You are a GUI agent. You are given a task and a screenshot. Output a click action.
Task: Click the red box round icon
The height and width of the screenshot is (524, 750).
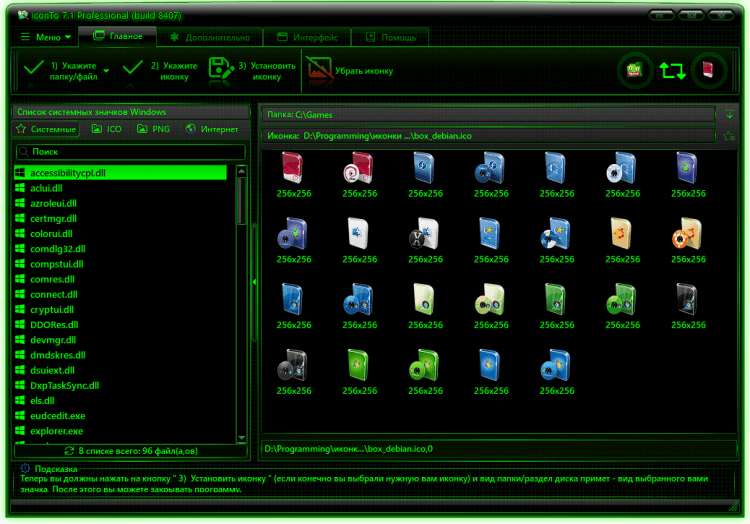(x=708, y=71)
